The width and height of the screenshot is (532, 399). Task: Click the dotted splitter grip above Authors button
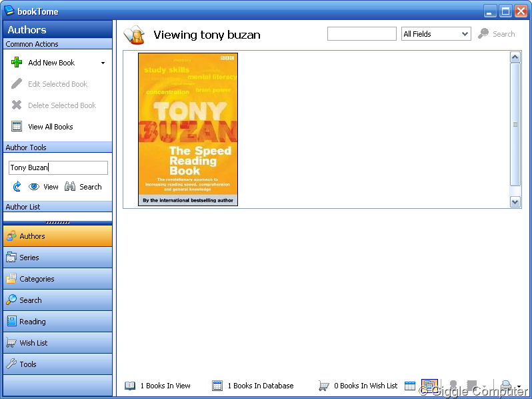pyautogui.click(x=58, y=223)
